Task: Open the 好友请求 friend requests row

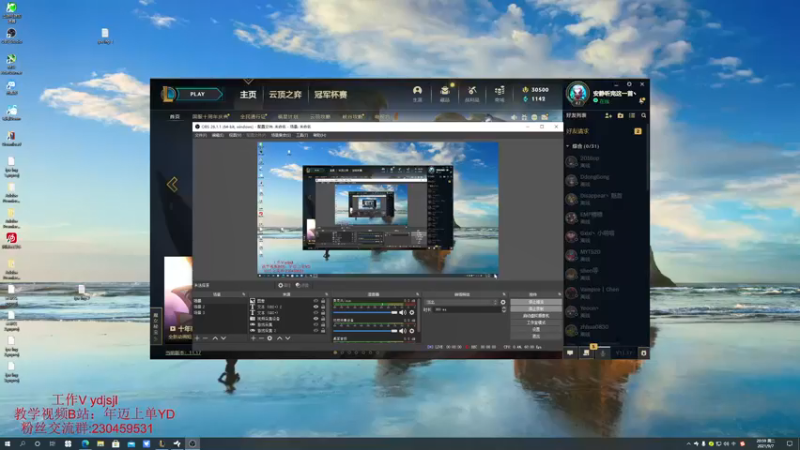Action: [x=604, y=131]
